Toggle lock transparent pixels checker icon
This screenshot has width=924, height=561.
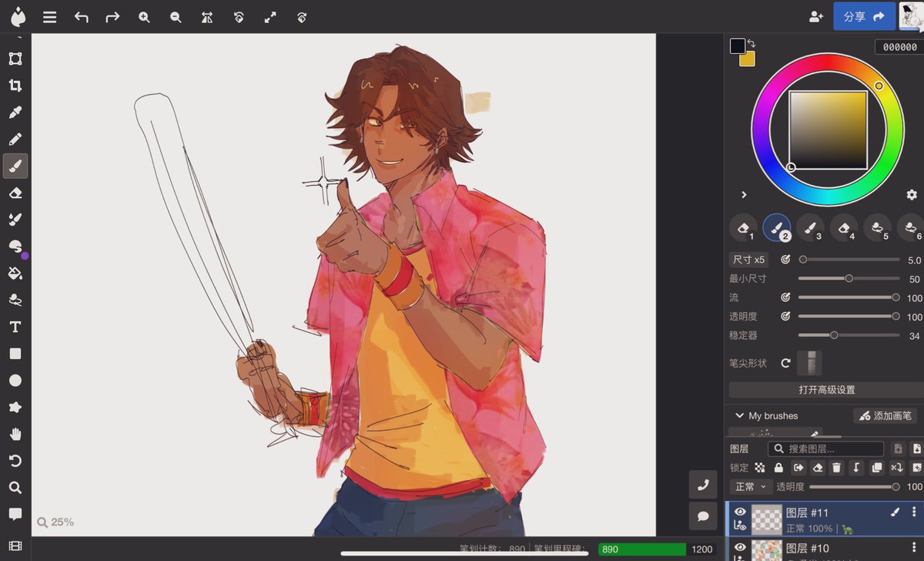point(760,468)
